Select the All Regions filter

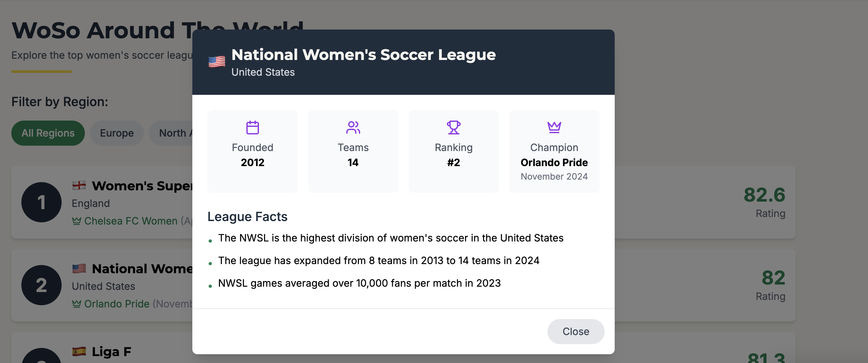click(48, 133)
